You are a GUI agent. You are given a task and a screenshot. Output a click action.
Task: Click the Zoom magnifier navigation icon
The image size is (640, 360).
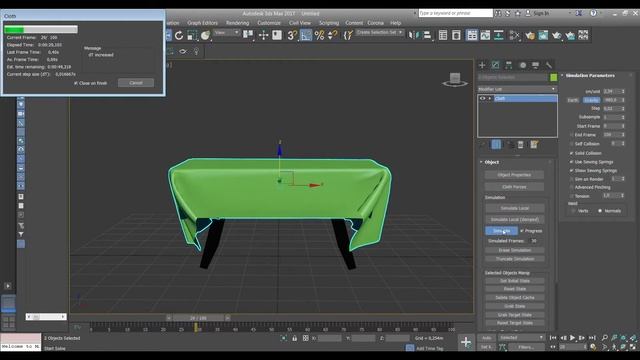point(604,338)
